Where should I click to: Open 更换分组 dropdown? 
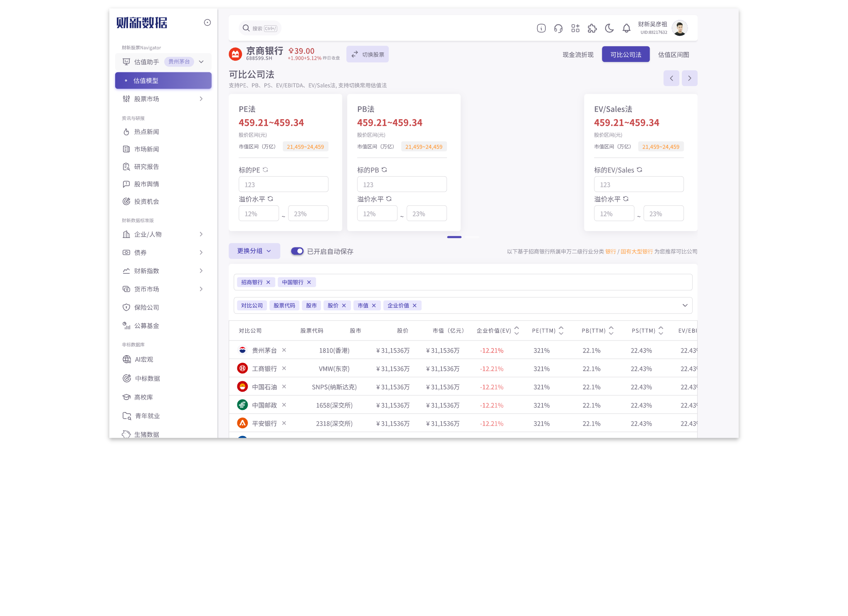point(254,251)
